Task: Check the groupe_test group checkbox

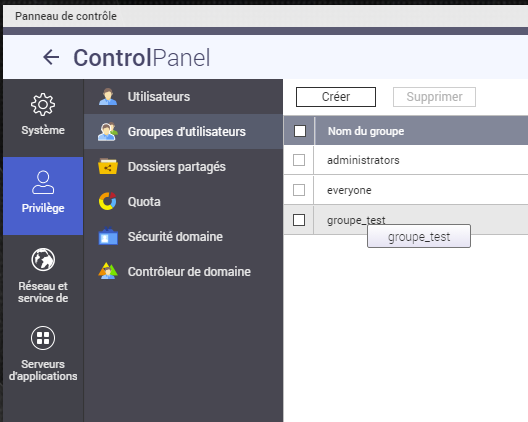Action: pos(299,220)
